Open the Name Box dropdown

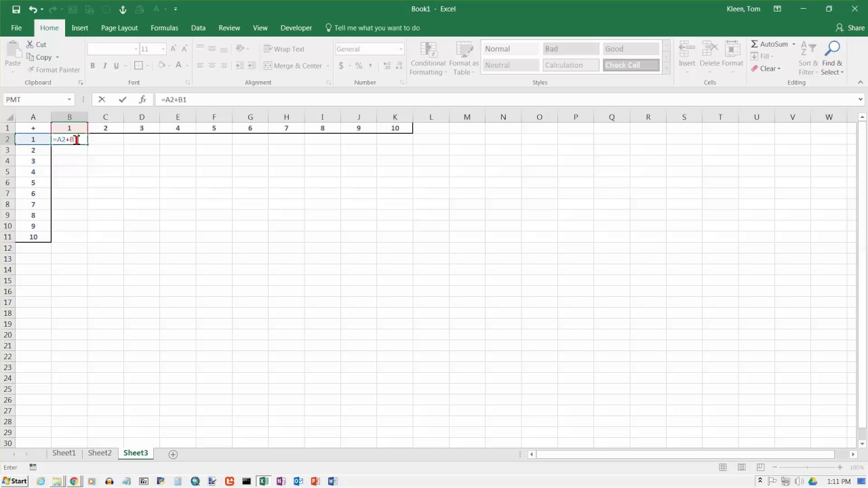point(69,100)
